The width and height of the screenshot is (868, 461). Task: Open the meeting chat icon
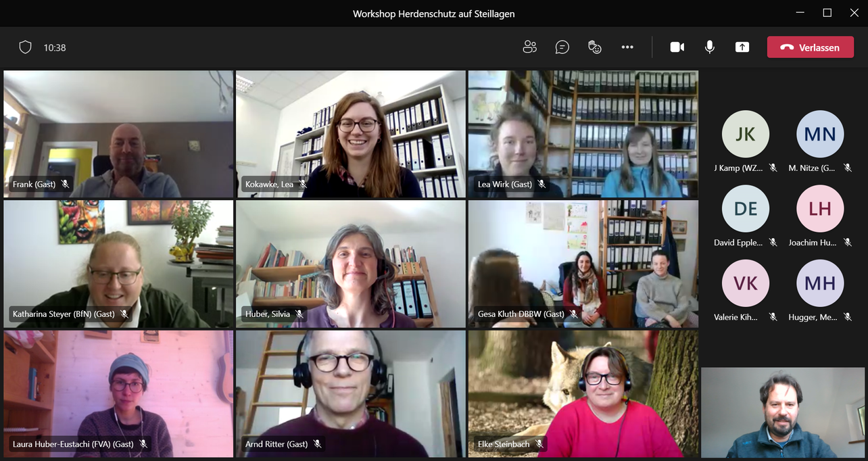coord(562,47)
